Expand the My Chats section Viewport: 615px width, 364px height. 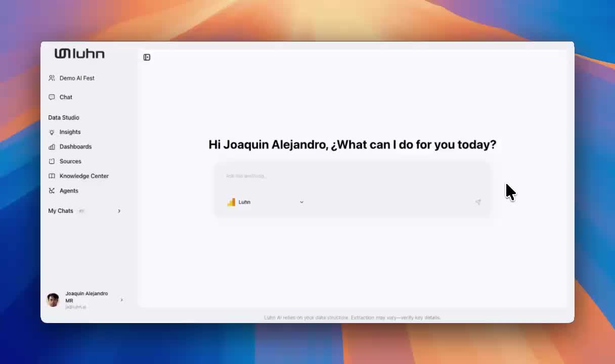click(x=85, y=211)
